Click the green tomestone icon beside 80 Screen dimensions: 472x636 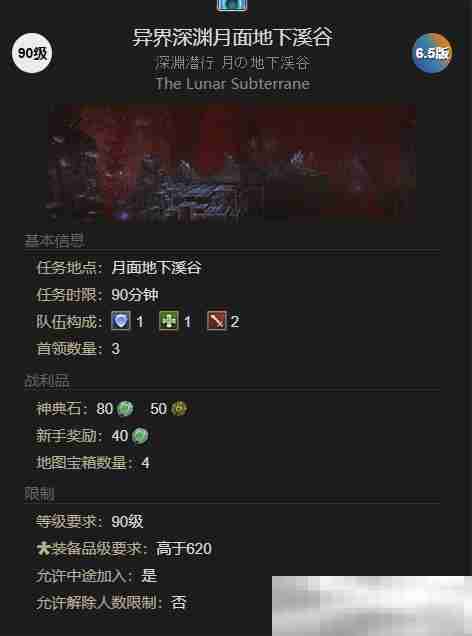click(x=125, y=408)
